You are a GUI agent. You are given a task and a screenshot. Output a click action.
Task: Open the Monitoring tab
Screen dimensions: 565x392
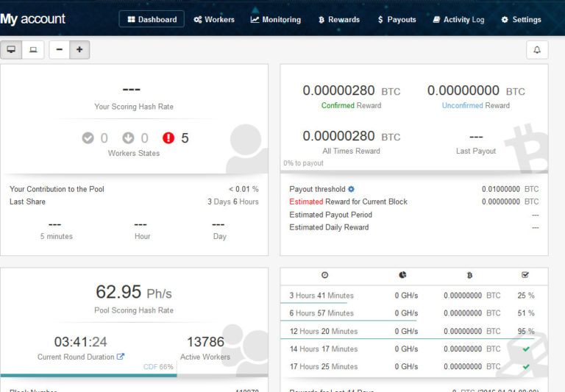pos(276,19)
